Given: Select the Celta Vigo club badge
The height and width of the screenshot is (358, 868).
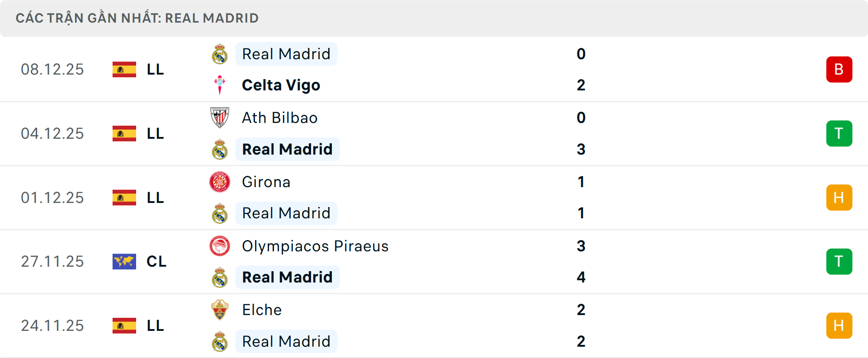Looking at the screenshot, I should click(220, 85).
